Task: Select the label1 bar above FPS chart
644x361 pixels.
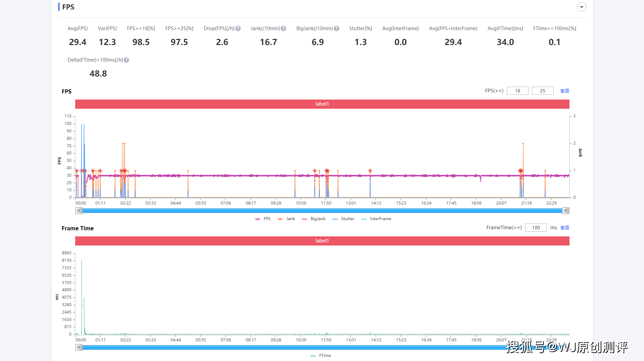Action: (x=322, y=104)
